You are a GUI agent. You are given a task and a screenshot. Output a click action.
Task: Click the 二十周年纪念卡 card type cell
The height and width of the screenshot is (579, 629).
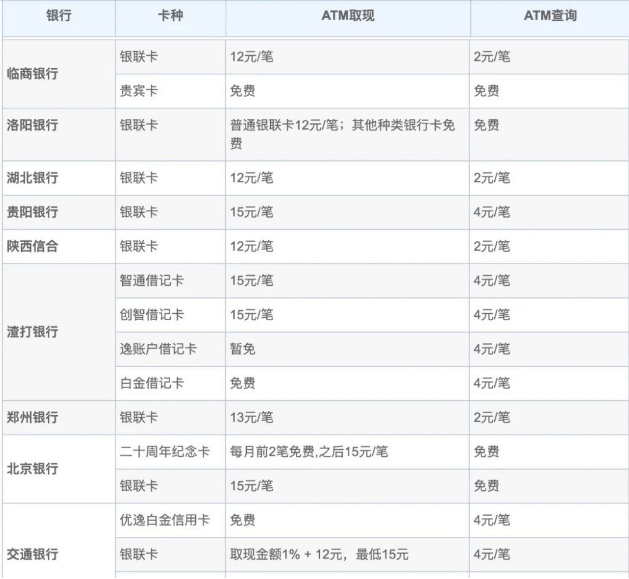pos(170,452)
